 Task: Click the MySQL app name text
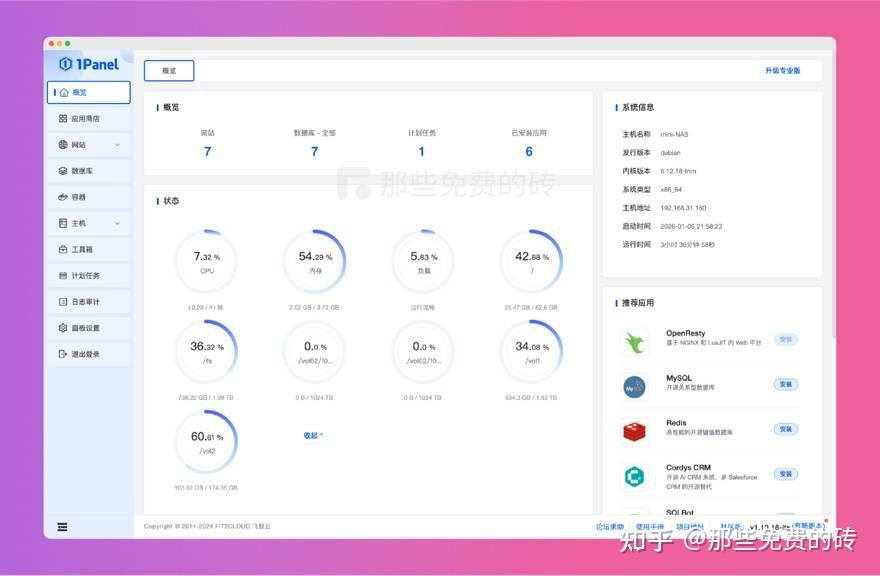click(x=679, y=378)
